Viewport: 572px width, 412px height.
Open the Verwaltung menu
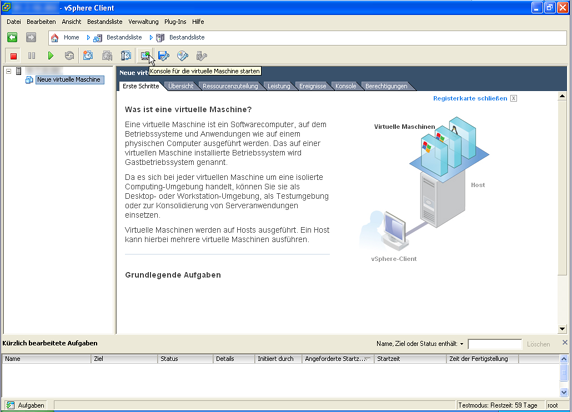(143, 22)
